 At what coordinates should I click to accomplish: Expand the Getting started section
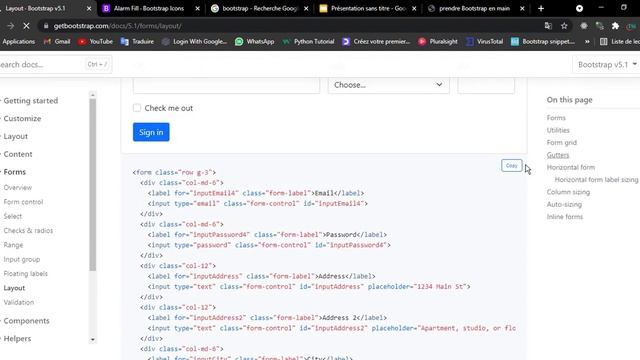(x=31, y=100)
